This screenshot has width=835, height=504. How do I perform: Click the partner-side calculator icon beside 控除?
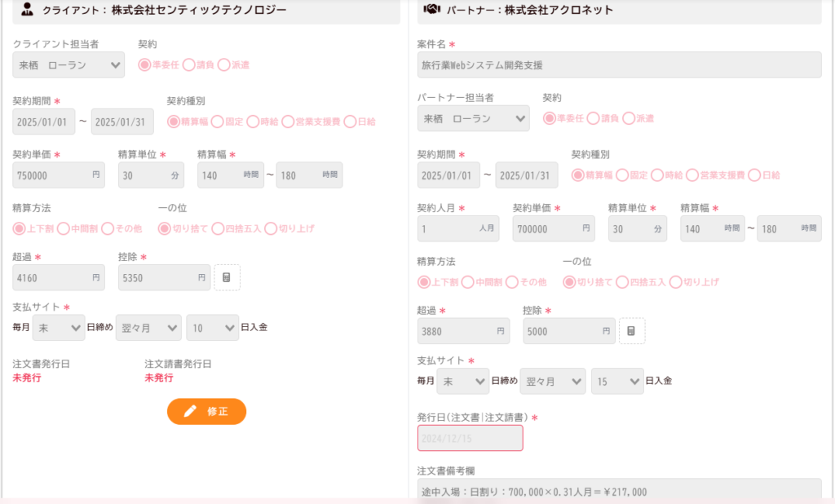631,331
